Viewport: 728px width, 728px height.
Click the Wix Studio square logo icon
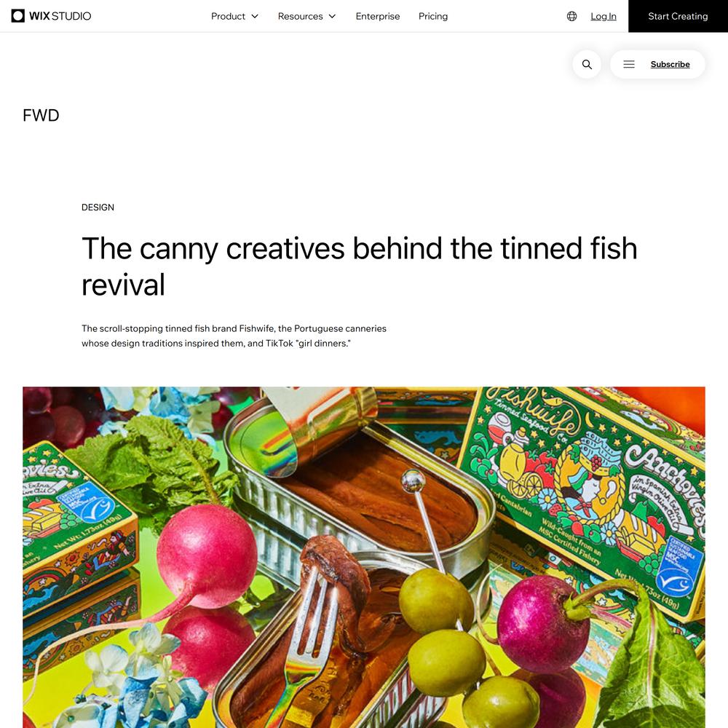point(17,16)
